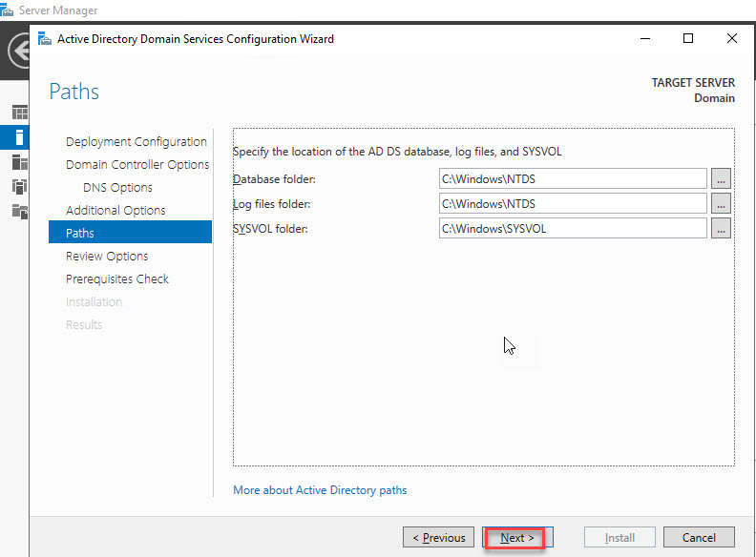Screen dimensions: 756x557
Task: Jump to Additional Options step
Action: tap(115, 211)
